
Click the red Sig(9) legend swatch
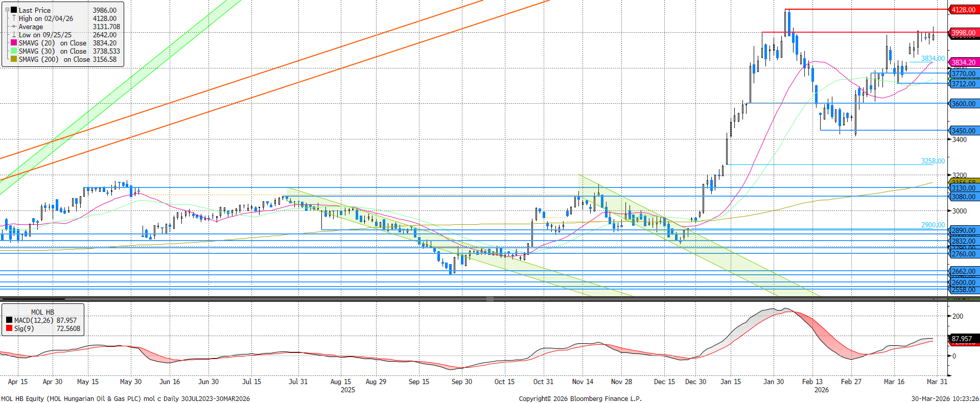coord(9,328)
